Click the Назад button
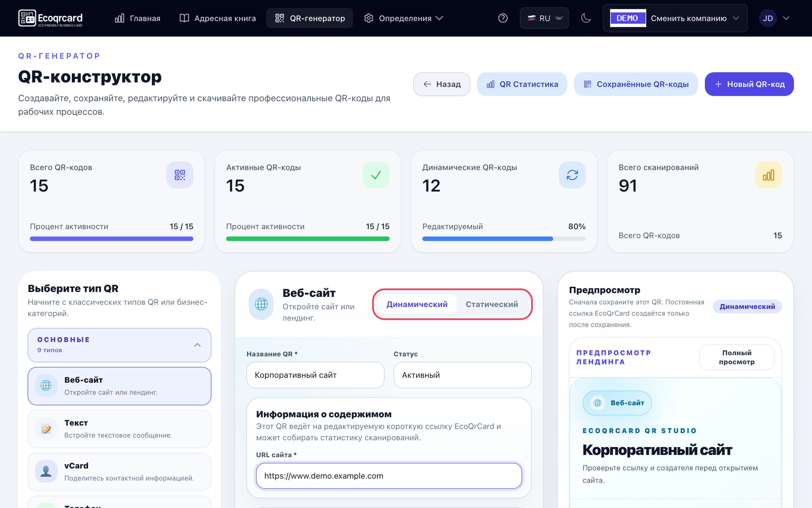812x508 pixels. pyautogui.click(x=442, y=84)
